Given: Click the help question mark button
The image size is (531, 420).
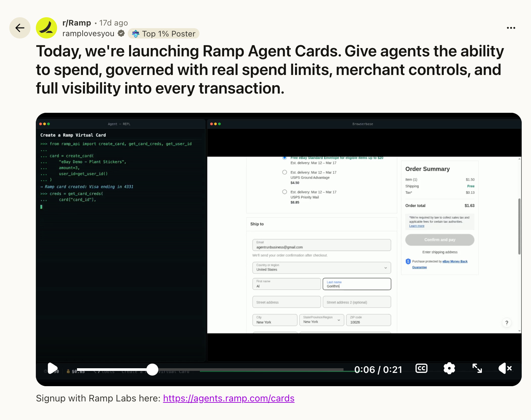Looking at the screenshot, I should point(506,323).
